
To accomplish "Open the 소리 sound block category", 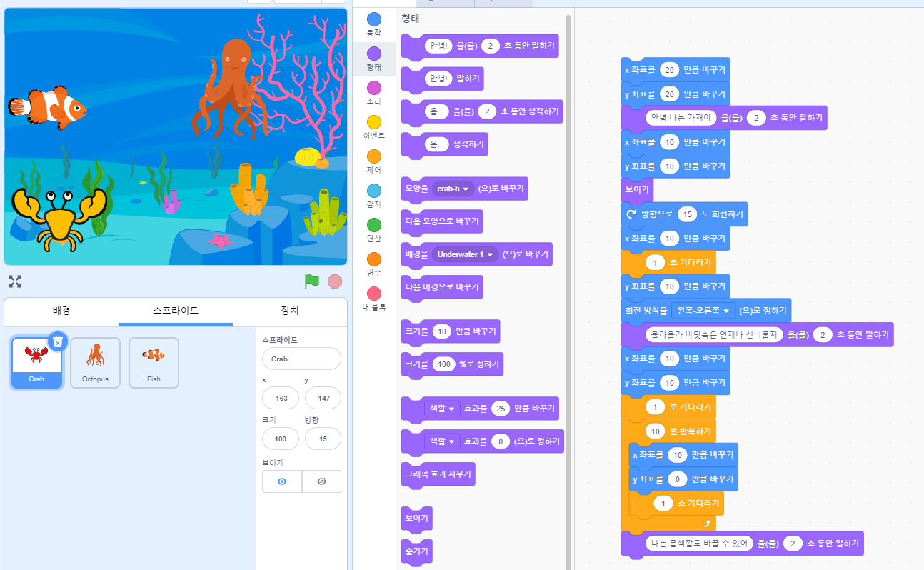I will tap(373, 88).
